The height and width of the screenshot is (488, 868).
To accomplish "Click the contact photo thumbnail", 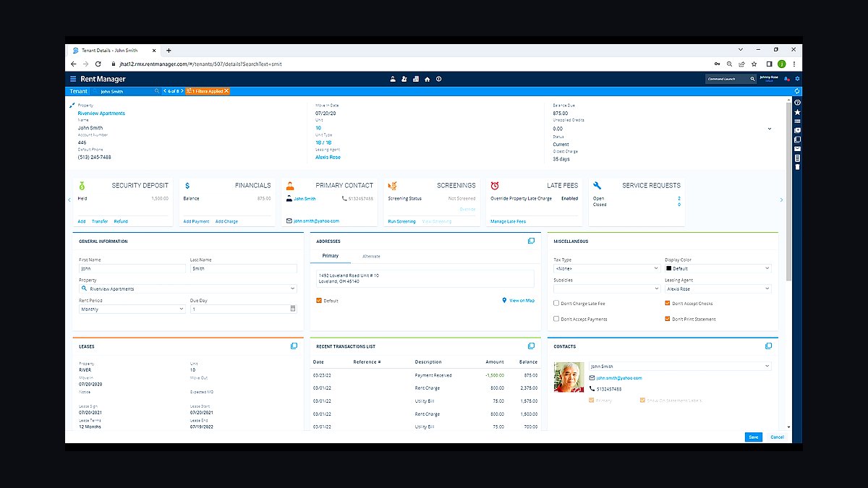I will click(x=569, y=377).
